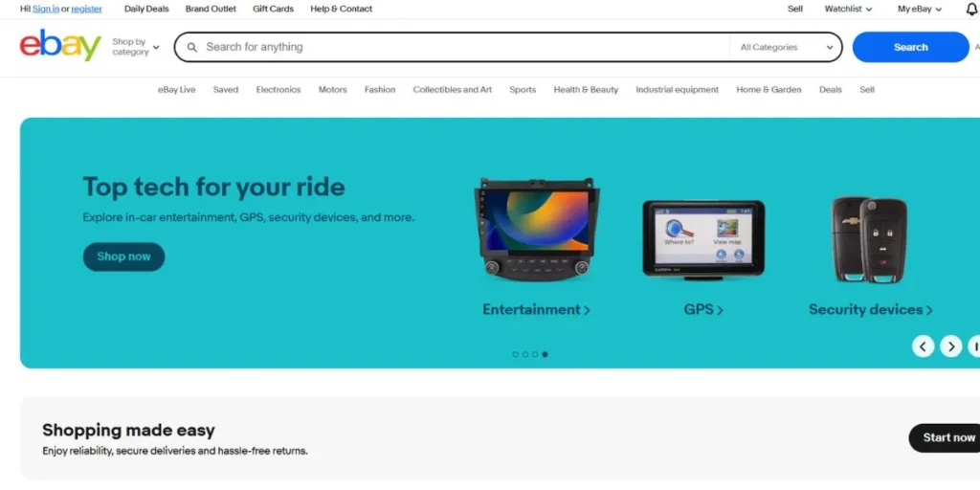Viewport: 980px width, 490px height.
Task: Expand Shop by category menu
Action: (136, 47)
